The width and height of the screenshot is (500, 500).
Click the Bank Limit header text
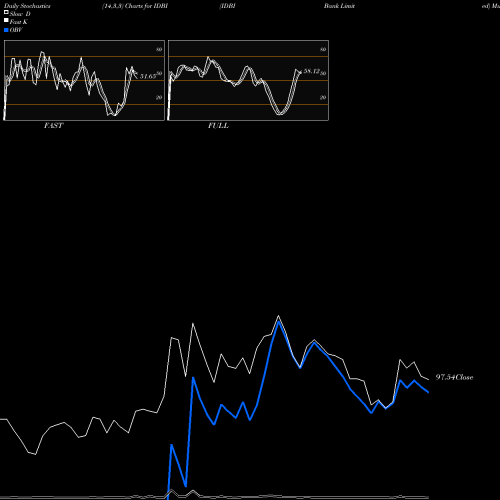339,6
